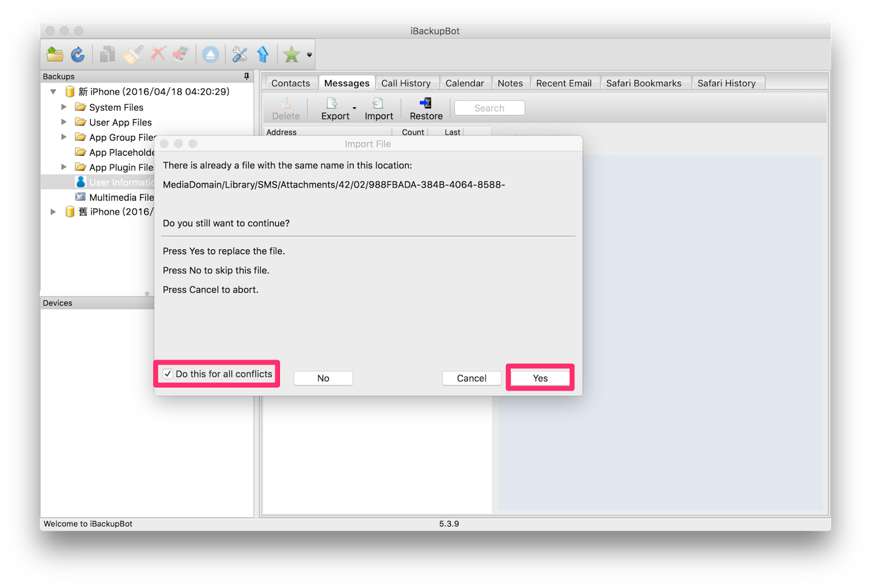The width and height of the screenshot is (871, 588).
Task: Click the Export toolbar button
Action: pyautogui.click(x=335, y=109)
